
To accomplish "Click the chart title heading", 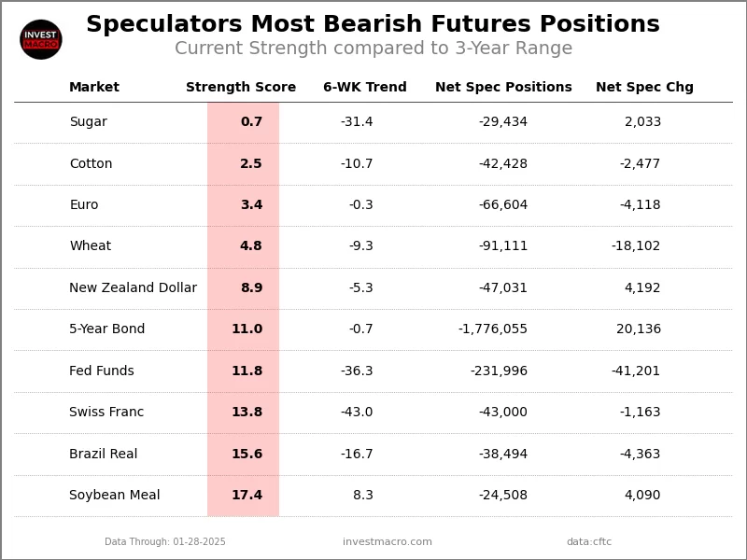I will point(373,25).
